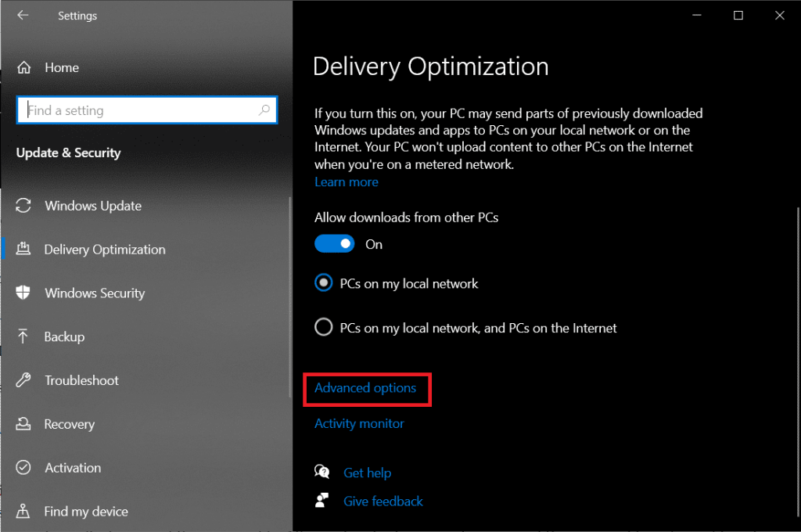Select PCs on my local network option
This screenshot has height=532, width=801.
tap(324, 284)
